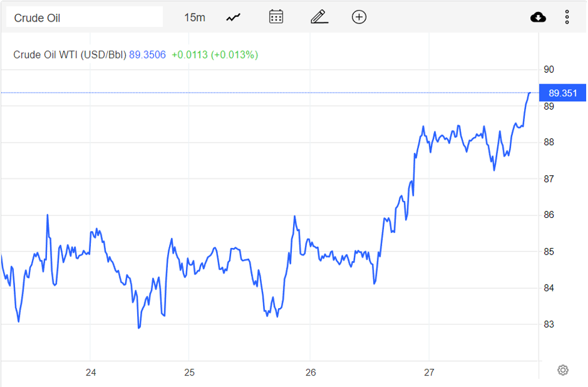This screenshot has width=588, height=387.
Task: Click the 89.3506 legend price value
Action: click(x=147, y=55)
